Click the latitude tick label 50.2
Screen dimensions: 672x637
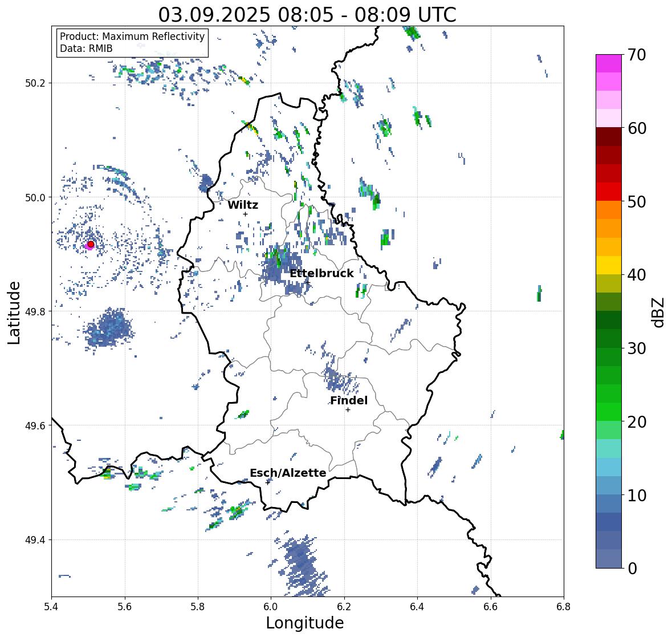[35, 83]
